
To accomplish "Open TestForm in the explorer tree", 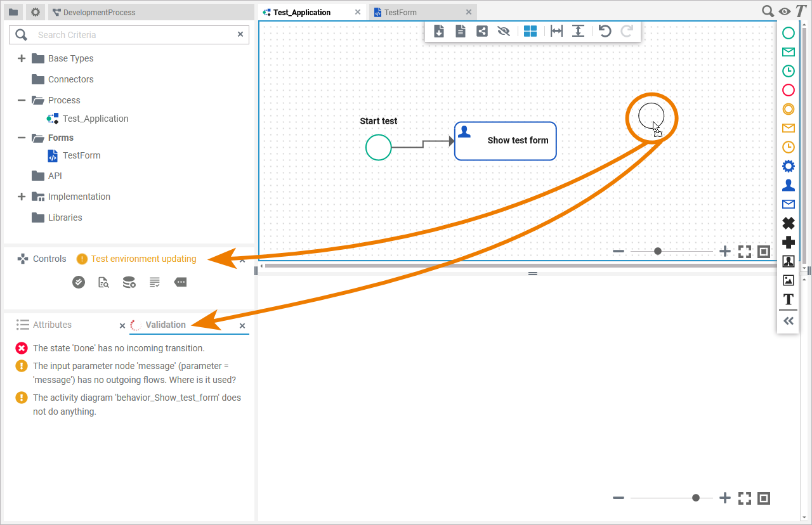I will [x=81, y=155].
